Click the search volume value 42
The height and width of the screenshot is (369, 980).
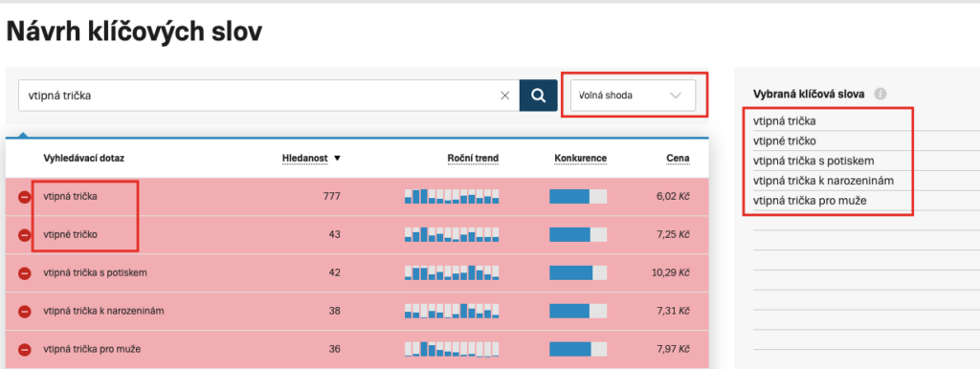point(334,272)
